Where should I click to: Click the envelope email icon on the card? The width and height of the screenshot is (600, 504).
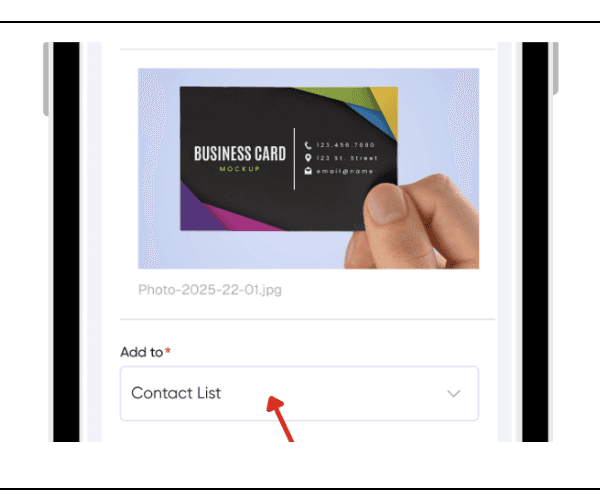tap(308, 171)
